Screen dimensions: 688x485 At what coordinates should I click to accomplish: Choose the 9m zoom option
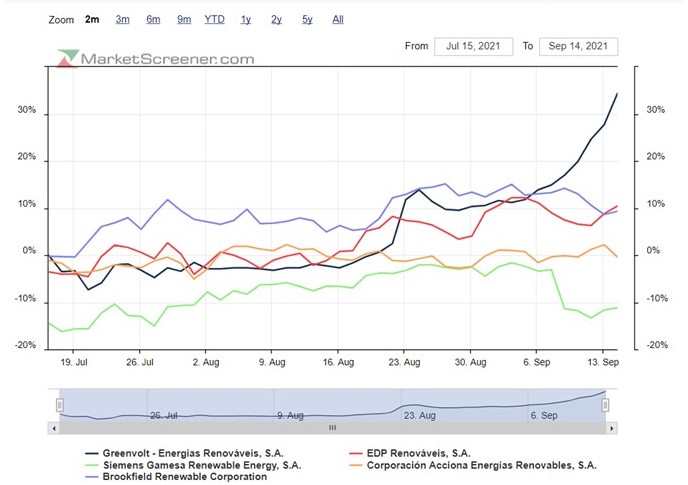tap(184, 19)
